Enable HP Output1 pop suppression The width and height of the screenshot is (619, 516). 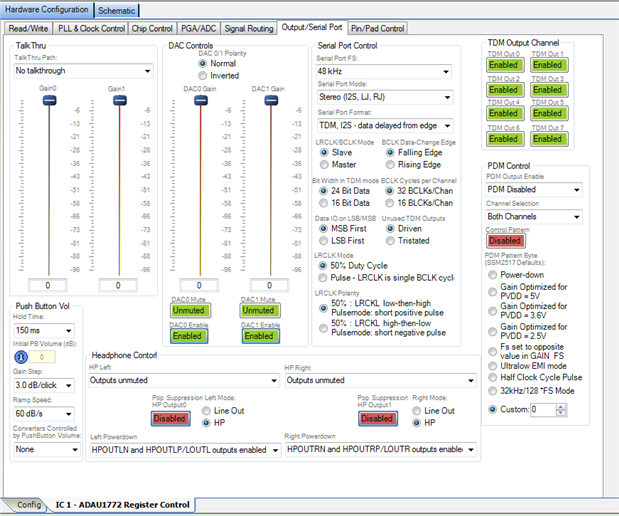tap(378, 419)
